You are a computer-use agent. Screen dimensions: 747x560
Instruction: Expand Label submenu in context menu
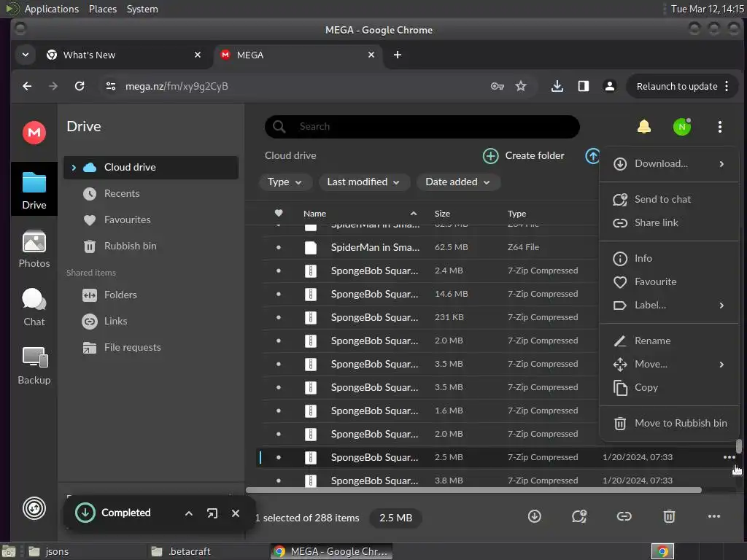pyautogui.click(x=669, y=306)
